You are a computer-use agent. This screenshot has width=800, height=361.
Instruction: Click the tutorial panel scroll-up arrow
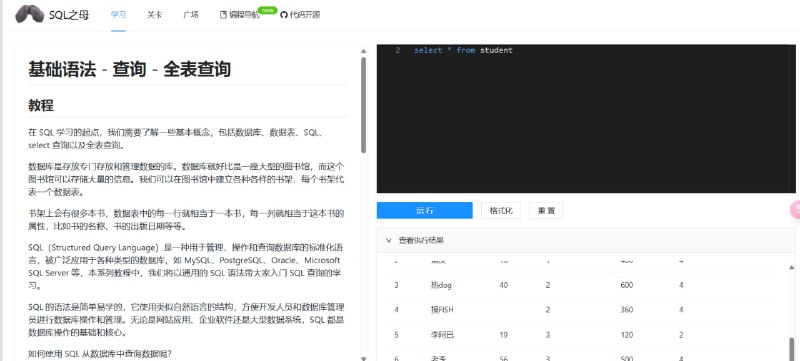363,51
